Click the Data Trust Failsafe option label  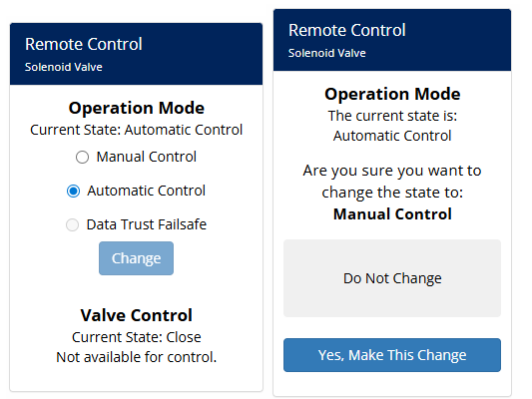(147, 224)
